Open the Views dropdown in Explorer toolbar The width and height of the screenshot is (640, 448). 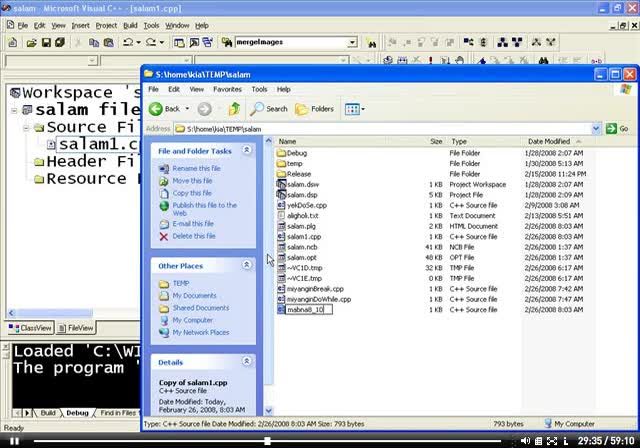(x=355, y=109)
